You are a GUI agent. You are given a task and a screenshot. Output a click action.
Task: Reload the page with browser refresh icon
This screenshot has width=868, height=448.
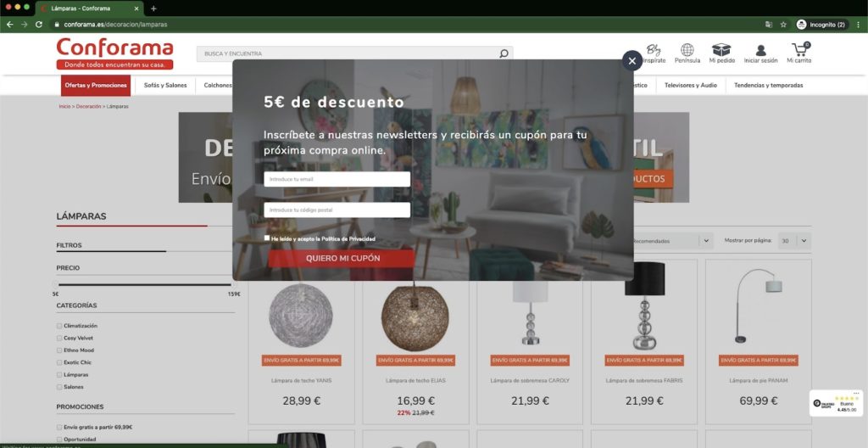39,25
